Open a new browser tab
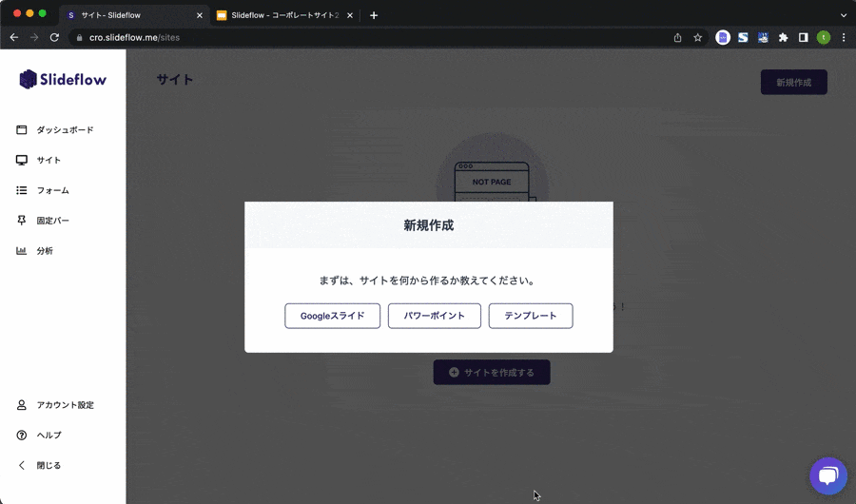The image size is (856, 504). 374,15
